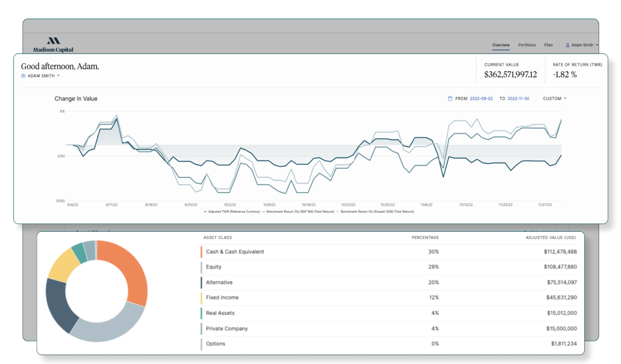Image resolution: width=621 pixels, height=364 pixels.
Task: Click the TO date 2022-11-30
Action: point(518,99)
